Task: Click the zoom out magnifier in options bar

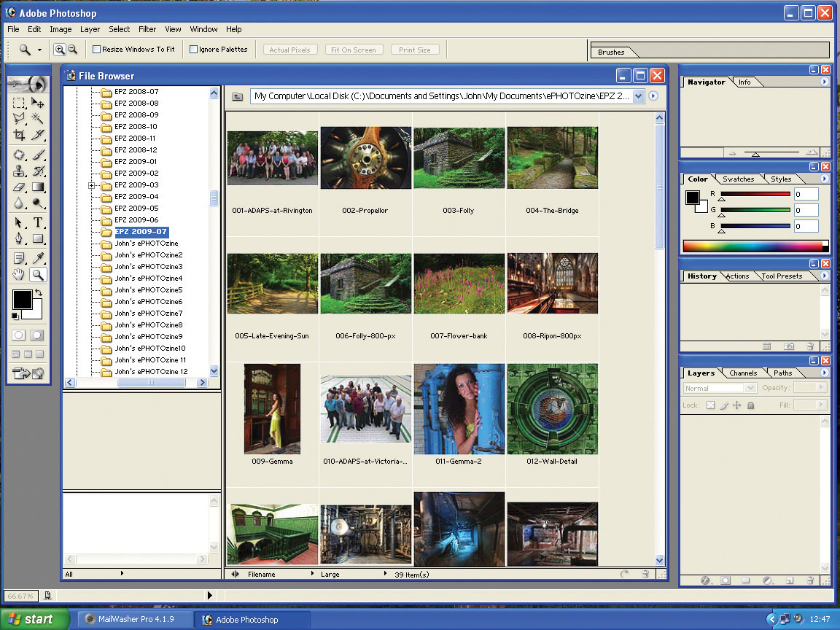Action: pyautogui.click(x=72, y=50)
